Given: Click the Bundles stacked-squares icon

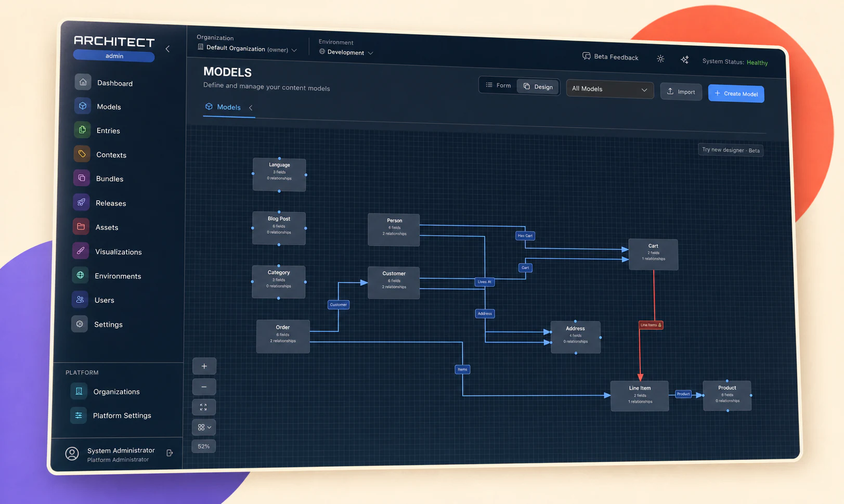Looking at the screenshot, I should click(82, 178).
